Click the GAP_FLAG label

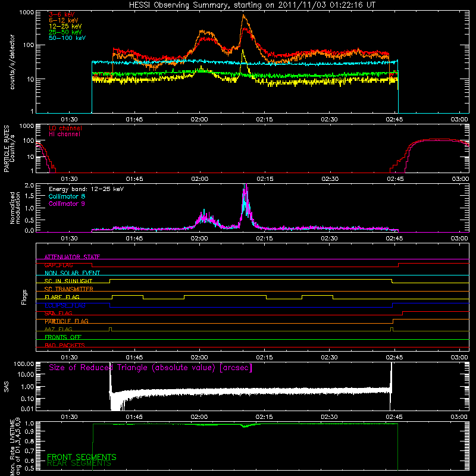point(58,265)
